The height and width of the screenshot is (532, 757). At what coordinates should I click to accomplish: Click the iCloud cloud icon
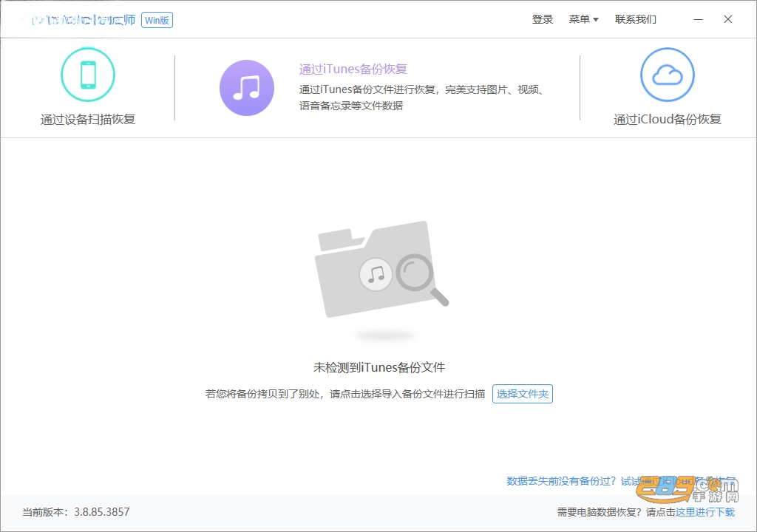click(x=668, y=75)
